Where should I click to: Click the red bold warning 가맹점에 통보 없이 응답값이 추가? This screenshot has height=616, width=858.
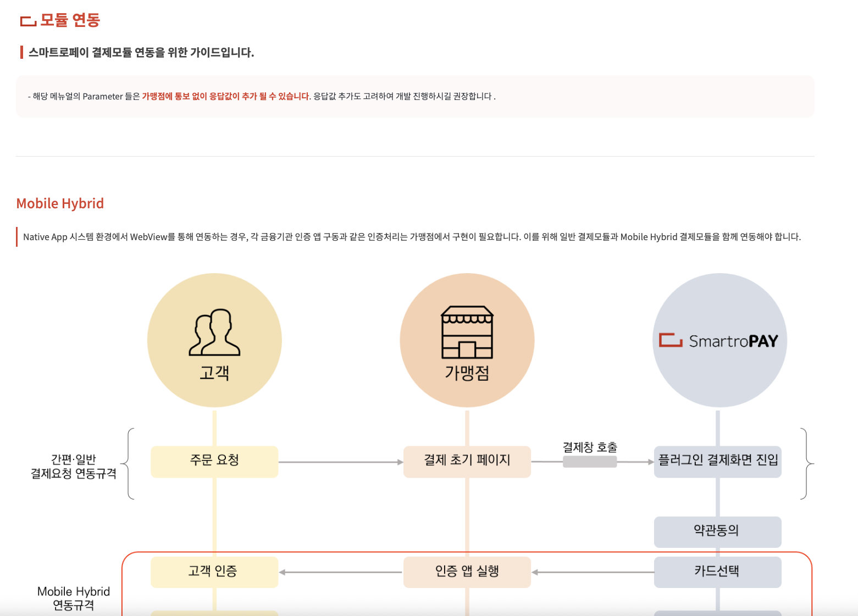[226, 96]
